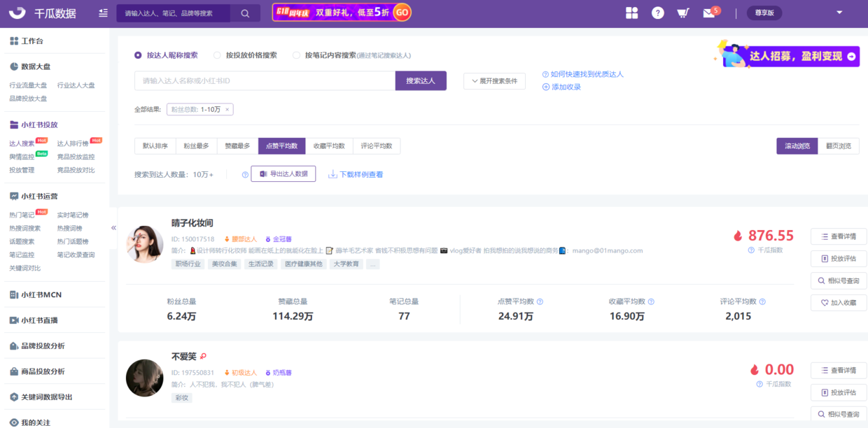
Task: Expand the 小红书MCN sidebar section
Action: point(42,294)
